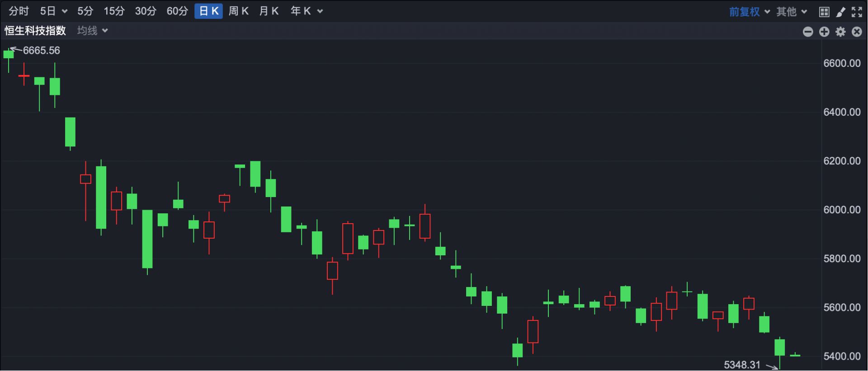Select the drawing brush tool

(840, 12)
